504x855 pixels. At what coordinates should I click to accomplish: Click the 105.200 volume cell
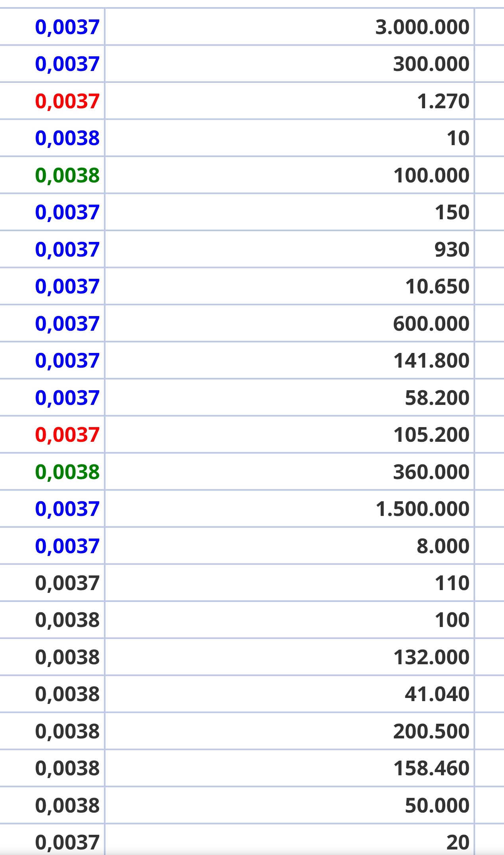coord(289,435)
